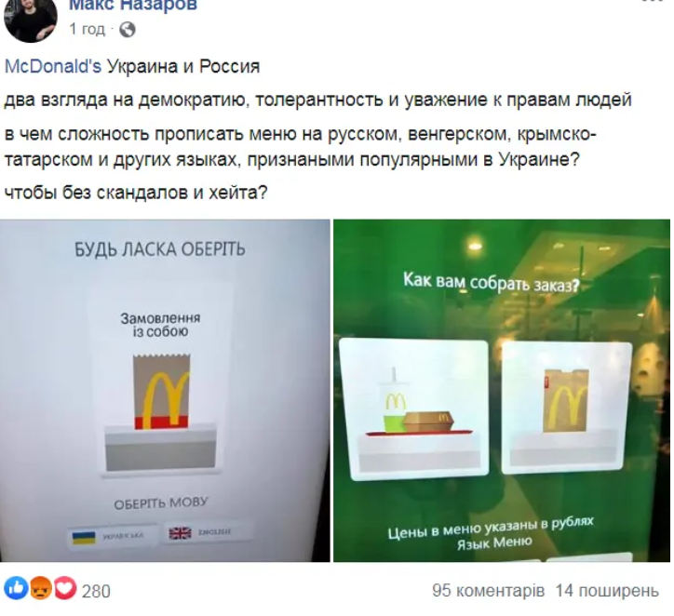674x616 pixels.
Task: View the 14 поширень shares list
Action: point(607,591)
